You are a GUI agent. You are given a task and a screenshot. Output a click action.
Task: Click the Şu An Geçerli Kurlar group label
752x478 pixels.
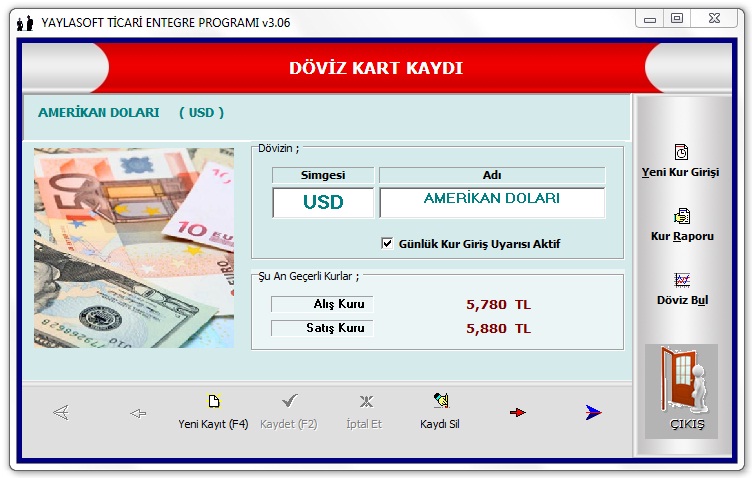pyautogui.click(x=308, y=277)
